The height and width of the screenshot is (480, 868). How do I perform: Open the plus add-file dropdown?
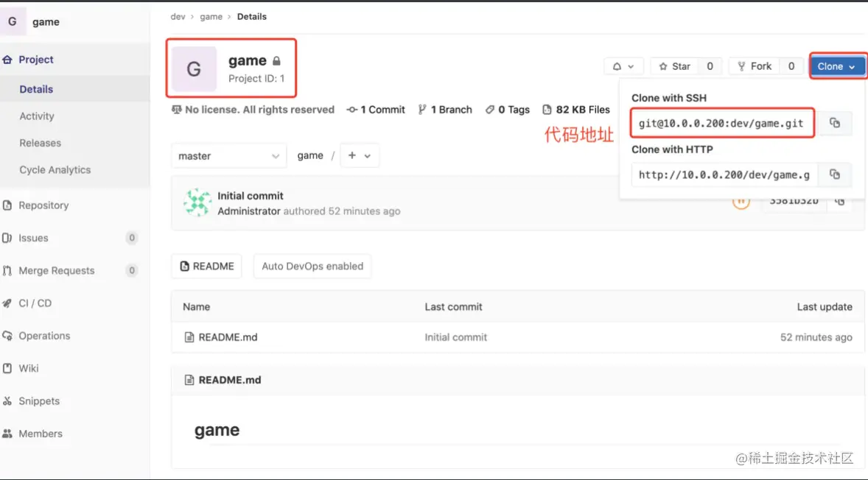pos(360,156)
